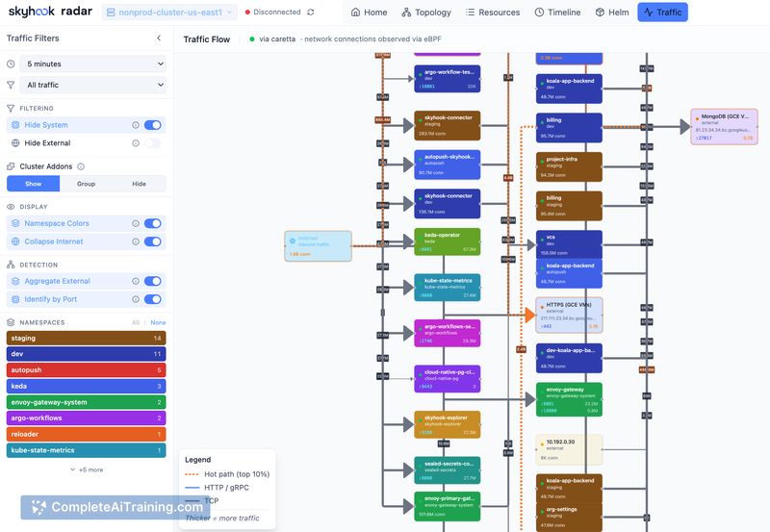
Task: Click the info icon next to Cluster Addons
Action: (81, 166)
